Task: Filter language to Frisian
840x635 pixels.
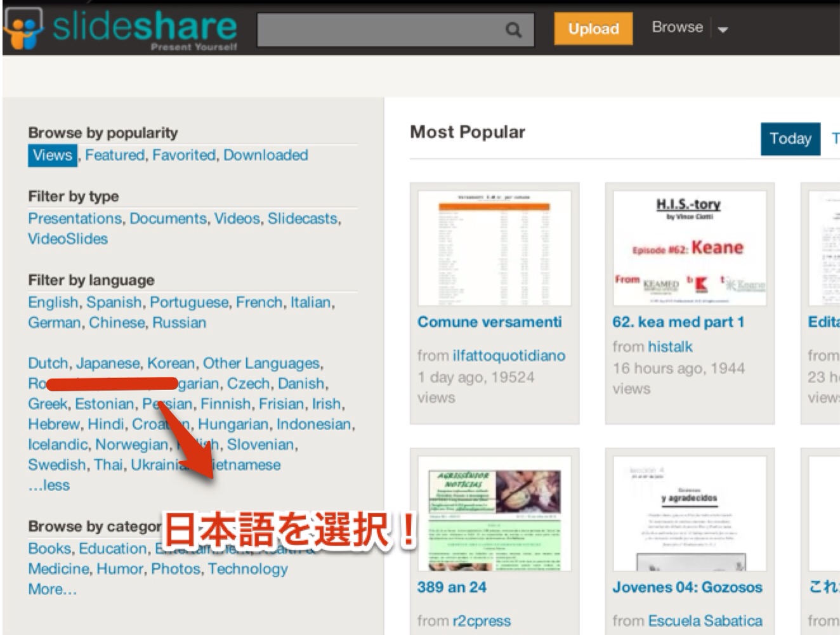Action: coord(282,403)
